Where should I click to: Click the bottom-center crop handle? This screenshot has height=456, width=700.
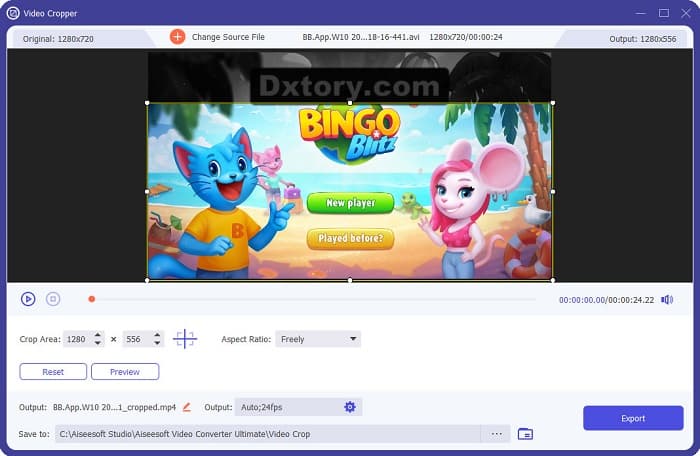pos(350,280)
